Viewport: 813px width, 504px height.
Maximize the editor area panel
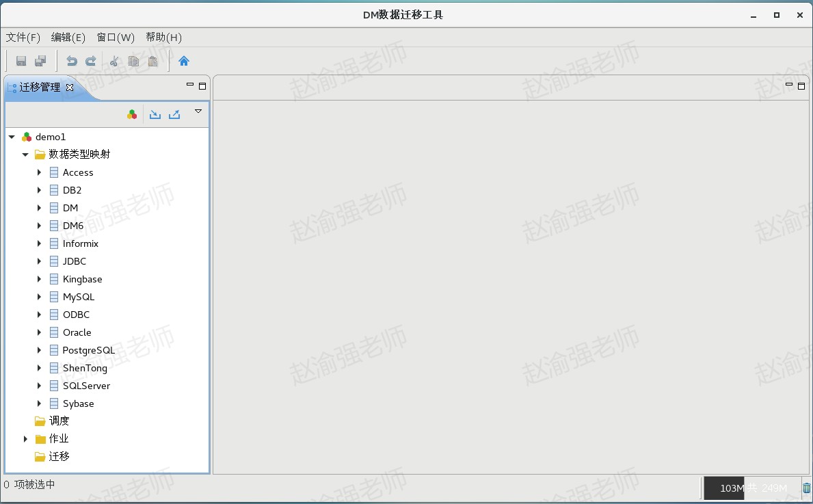[801, 86]
